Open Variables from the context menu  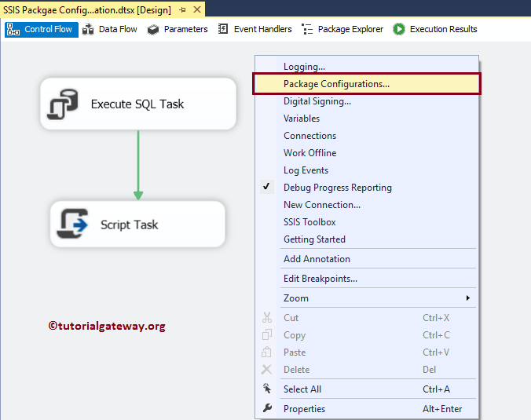pyautogui.click(x=367, y=119)
